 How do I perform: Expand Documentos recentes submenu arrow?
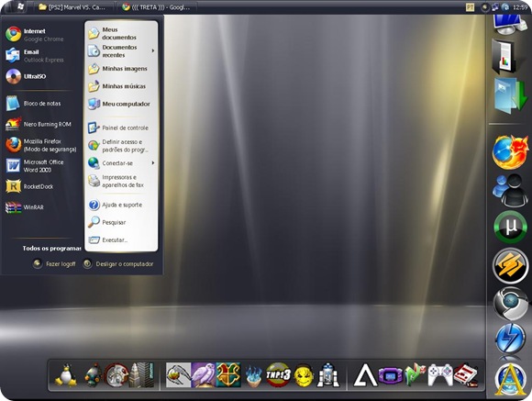[153, 50]
